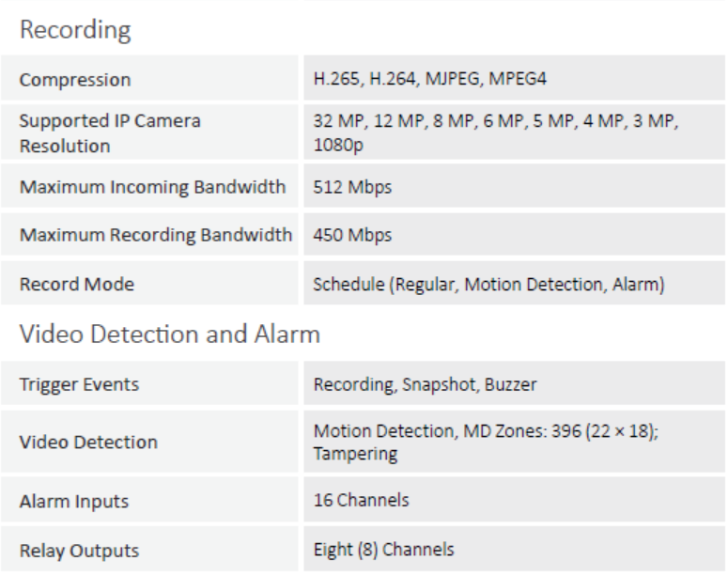
Task: Select Maximum Incoming Bandwidth label
Action: (152, 187)
